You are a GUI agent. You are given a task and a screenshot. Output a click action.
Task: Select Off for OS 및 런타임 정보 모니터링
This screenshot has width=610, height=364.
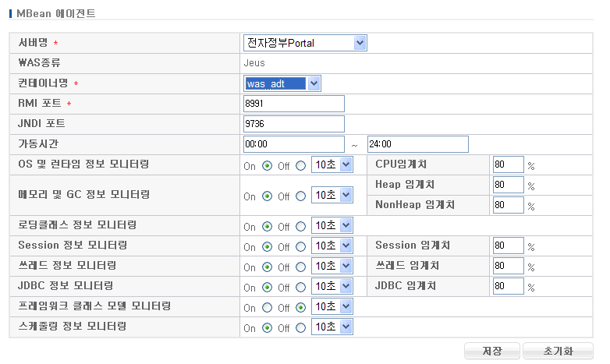[x=300, y=165]
